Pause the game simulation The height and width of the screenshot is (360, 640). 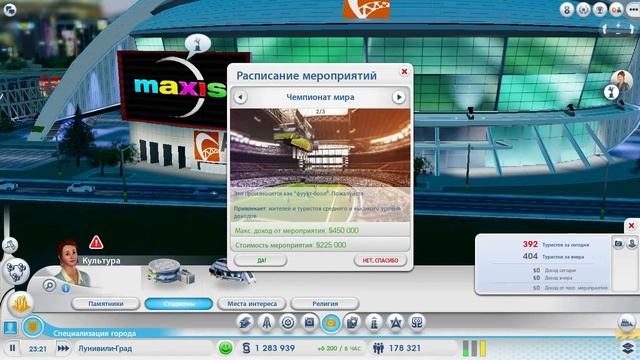click(x=12, y=348)
